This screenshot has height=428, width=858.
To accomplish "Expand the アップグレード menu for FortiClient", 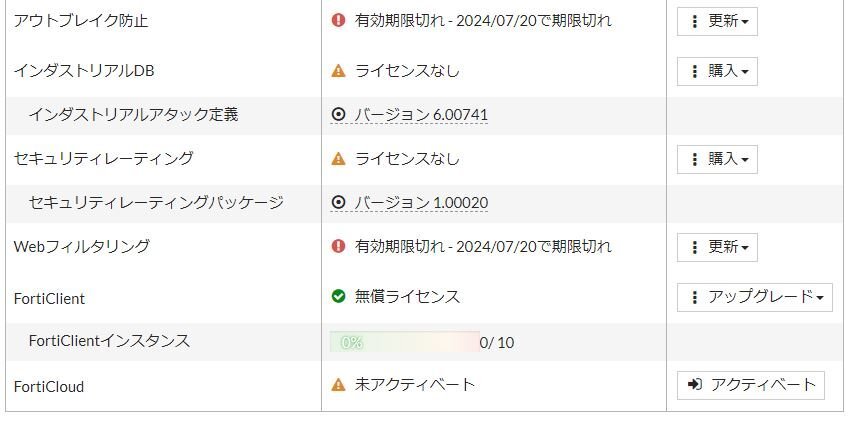I will click(x=755, y=297).
